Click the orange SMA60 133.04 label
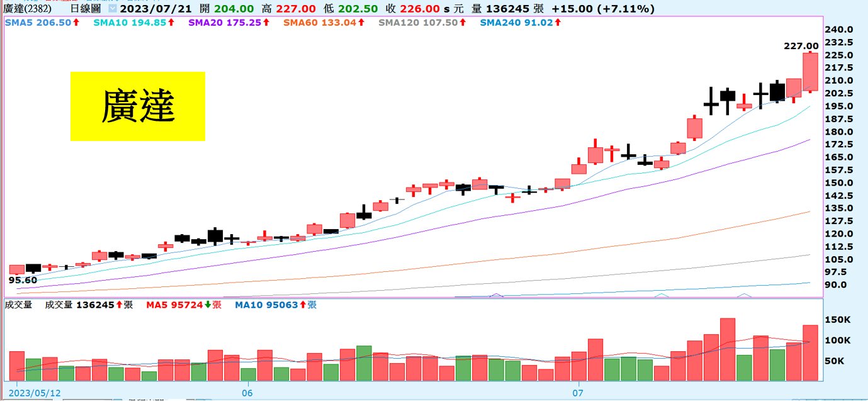The width and height of the screenshot is (868, 401). pos(320,23)
